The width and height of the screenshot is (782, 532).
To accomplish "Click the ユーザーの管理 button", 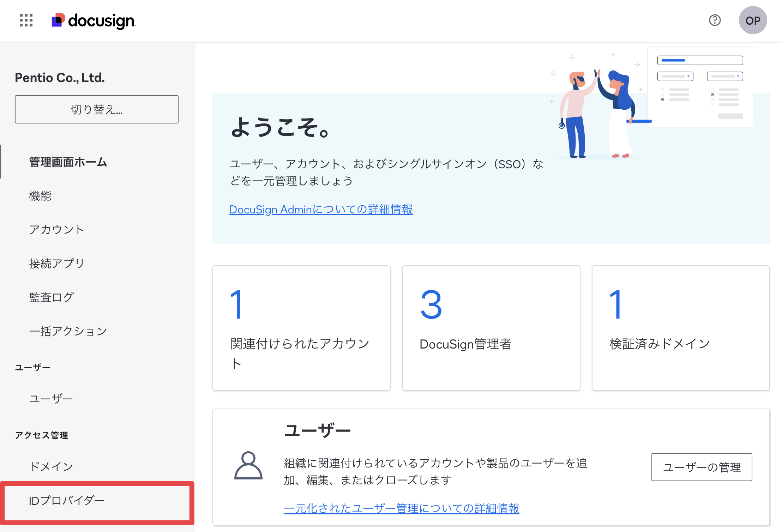I will (x=702, y=467).
